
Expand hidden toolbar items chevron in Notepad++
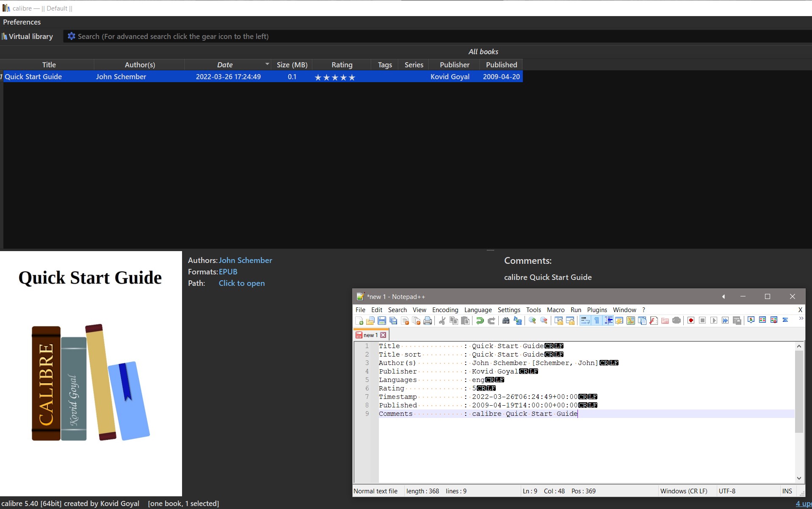(x=801, y=319)
